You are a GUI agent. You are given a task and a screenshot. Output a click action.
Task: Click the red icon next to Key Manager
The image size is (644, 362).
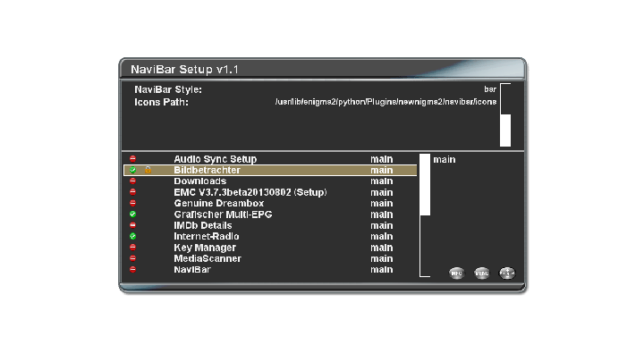pyautogui.click(x=132, y=248)
